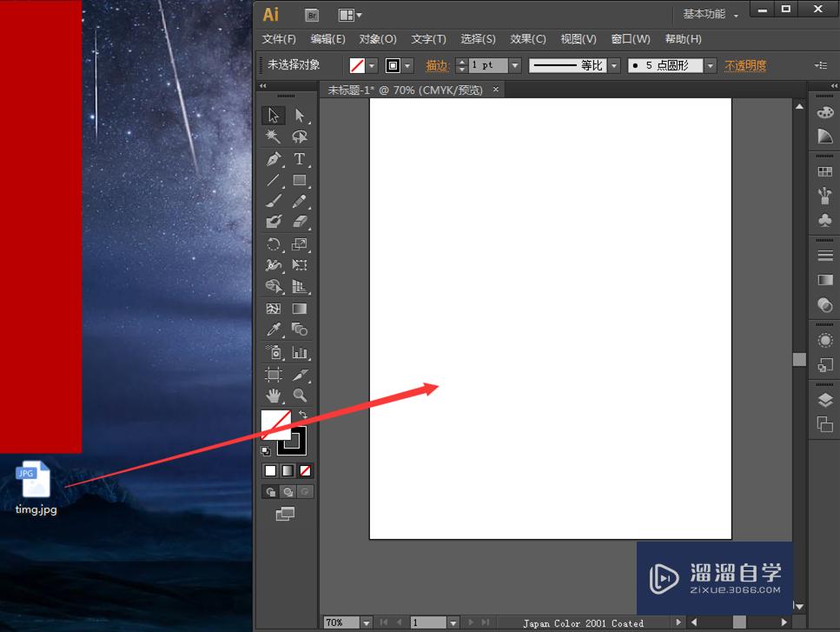Select the Gradient tool
The height and width of the screenshot is (632, 840).
[x=300, y=309]
